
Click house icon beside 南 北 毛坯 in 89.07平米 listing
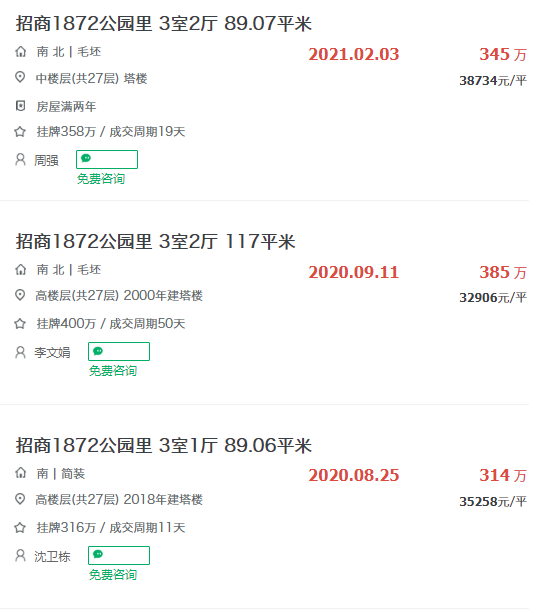tap(20, 52)
